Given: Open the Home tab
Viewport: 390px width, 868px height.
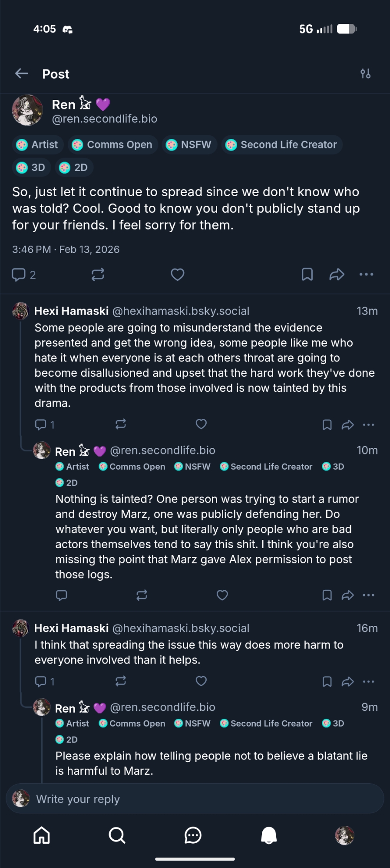Looking at the screenshot, I should (42, 835).
